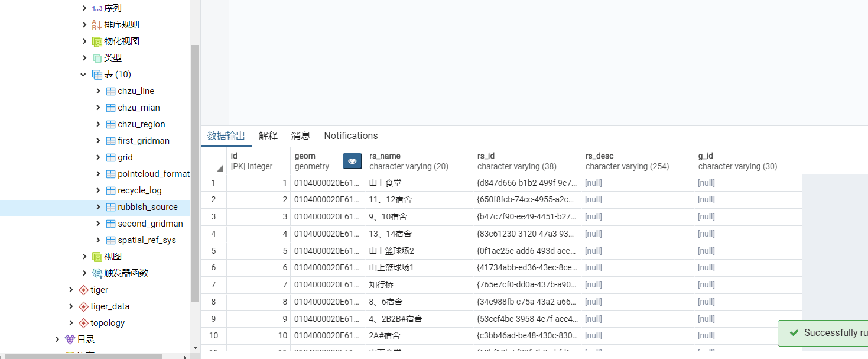The image size is (868, 359).
Task: Click select-all corner cell of data grid
Action: pyautogui.click(x=213, y=161)
